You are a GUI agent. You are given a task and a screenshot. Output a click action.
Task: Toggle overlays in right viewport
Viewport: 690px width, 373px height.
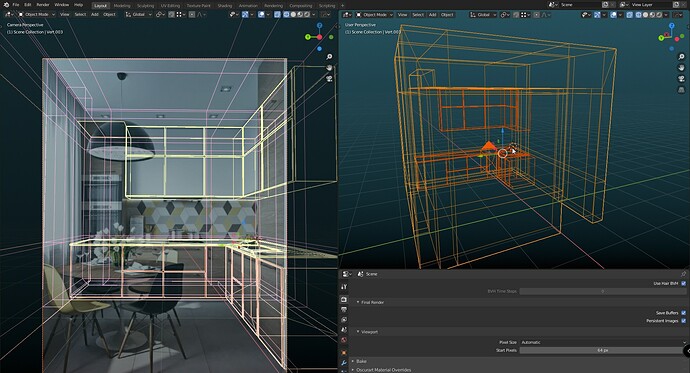[613, 15]
